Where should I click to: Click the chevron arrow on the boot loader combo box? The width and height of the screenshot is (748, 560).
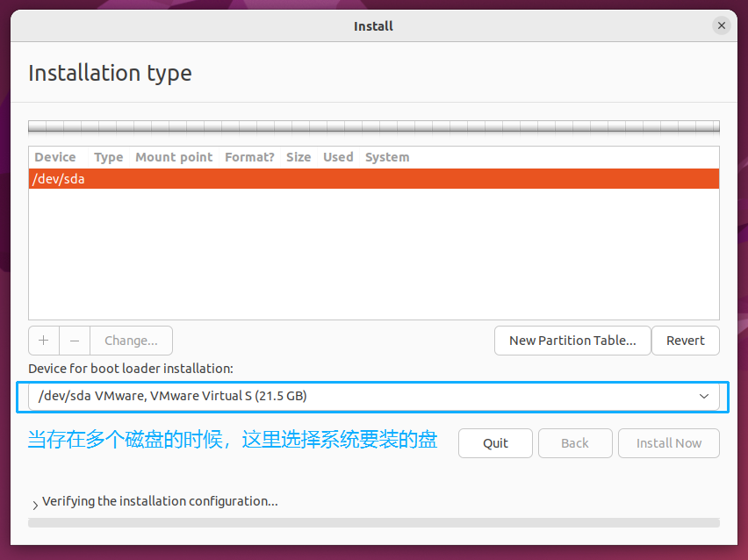pos(704,396)
